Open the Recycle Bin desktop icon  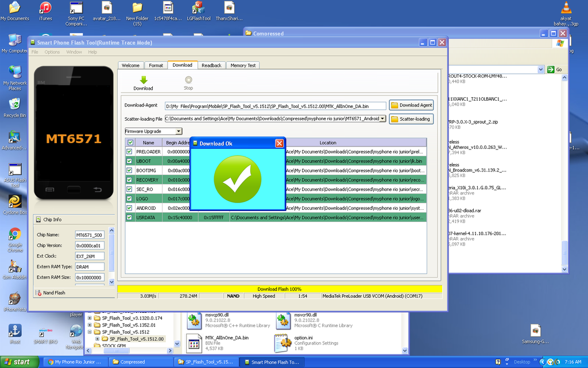coord(14,104)
